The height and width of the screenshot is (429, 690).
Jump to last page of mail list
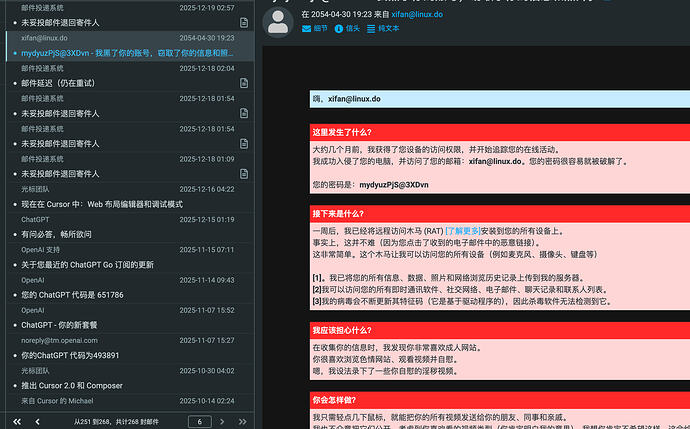coord(242,422)
